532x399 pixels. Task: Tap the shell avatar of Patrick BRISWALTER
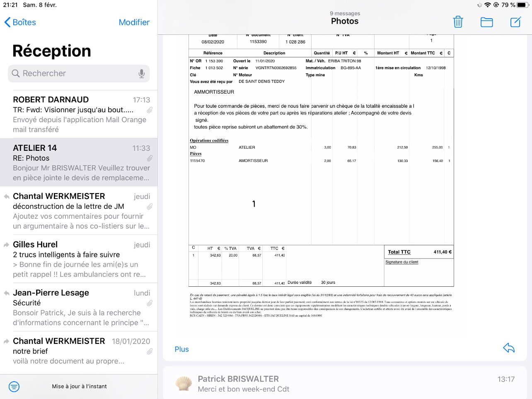184,384
